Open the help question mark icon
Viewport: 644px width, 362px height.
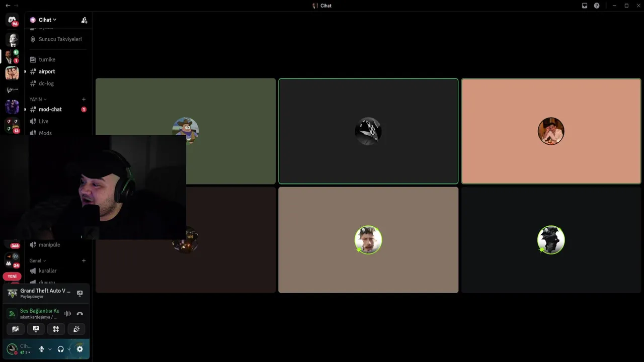click(x=597, y=6)
